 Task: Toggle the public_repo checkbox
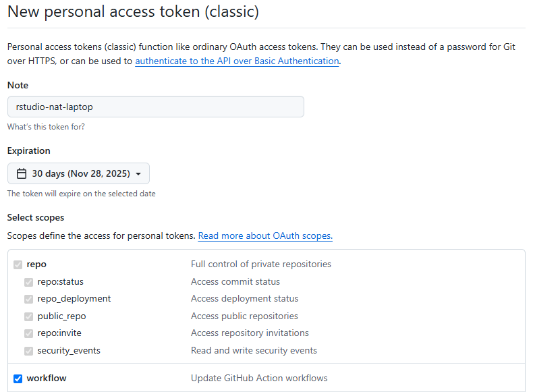(x=28, y=316)
